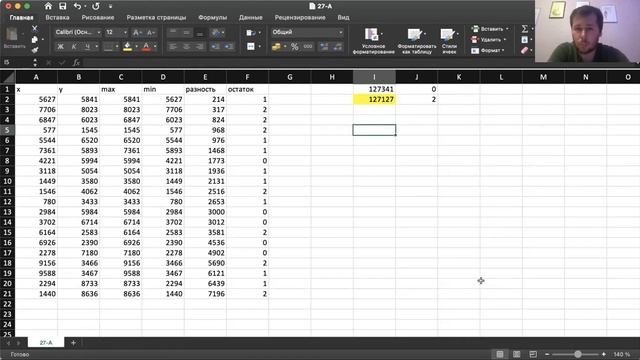Image resolution: width=640 pixels, height=360 pixels.
Task: Decrease decimal places
Action: 338,47
